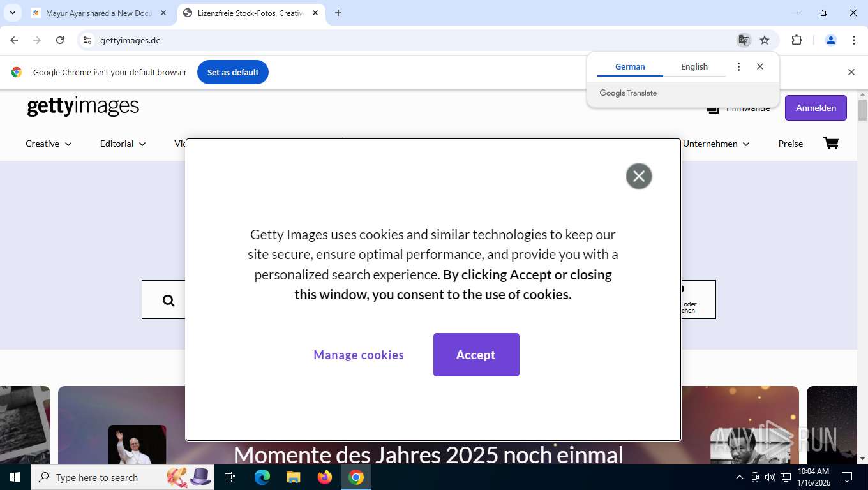Go back to the previous page
The height and width of the screenshot is (490, 868).
pos(14,40)
